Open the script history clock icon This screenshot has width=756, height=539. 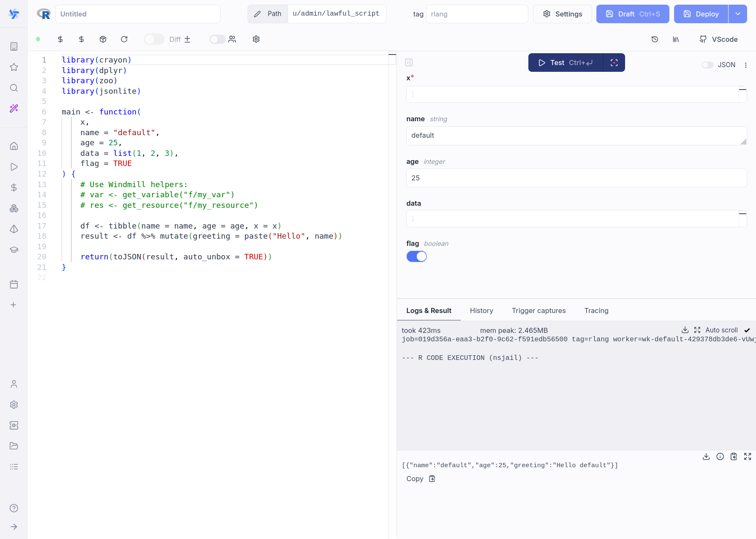click(x=655, y=39)
